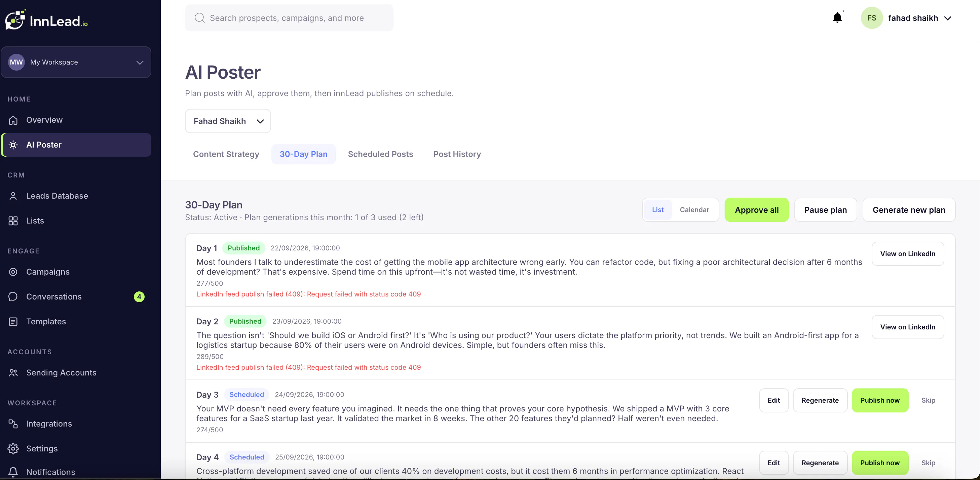
Task: View the Day 2 post on LinkedIn
Action: (907, 327)
